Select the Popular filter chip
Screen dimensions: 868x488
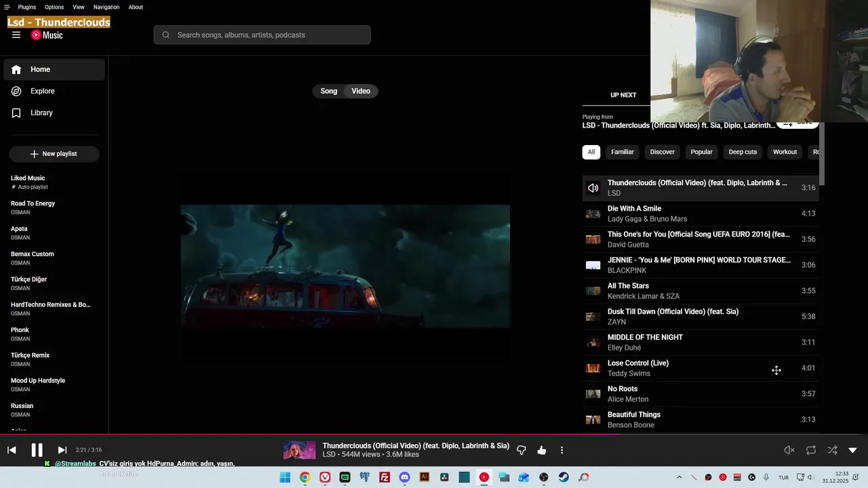tap(701, 152)
